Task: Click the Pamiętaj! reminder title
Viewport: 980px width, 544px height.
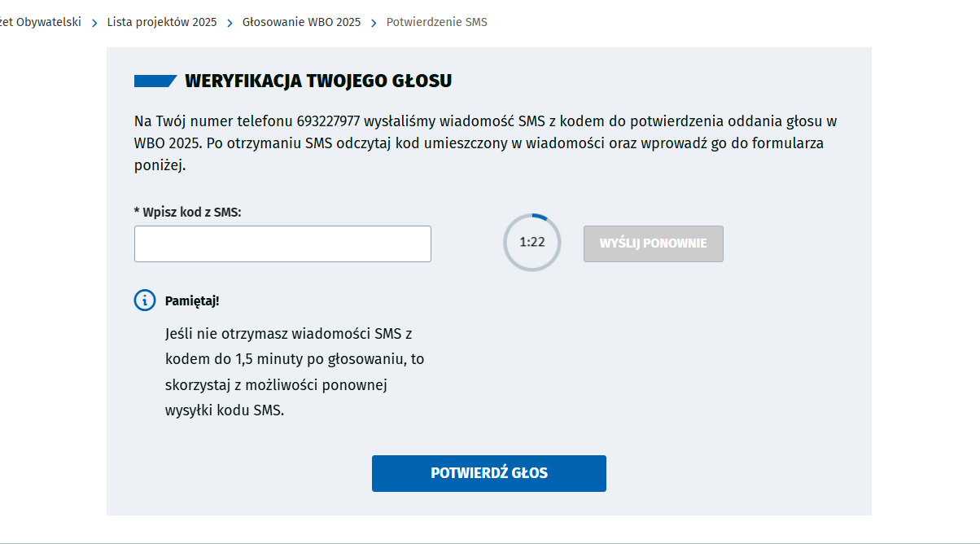Action: point(192,301)
